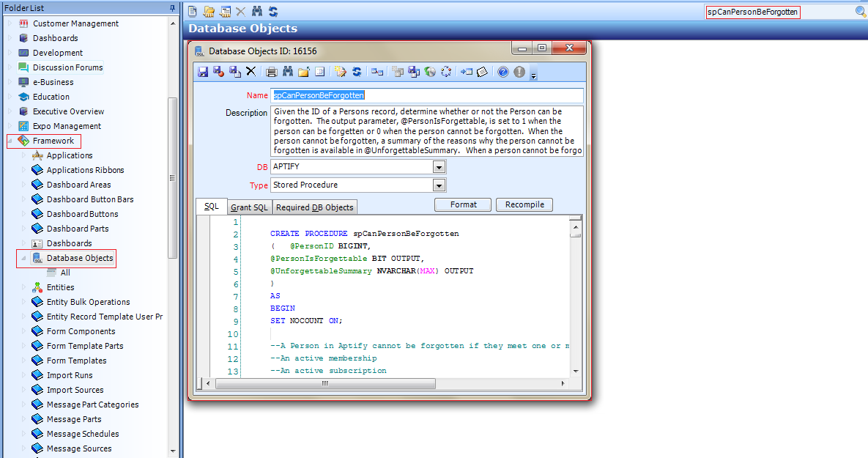Click the save icon with the small document
The image size is (868, 458).
234,71
